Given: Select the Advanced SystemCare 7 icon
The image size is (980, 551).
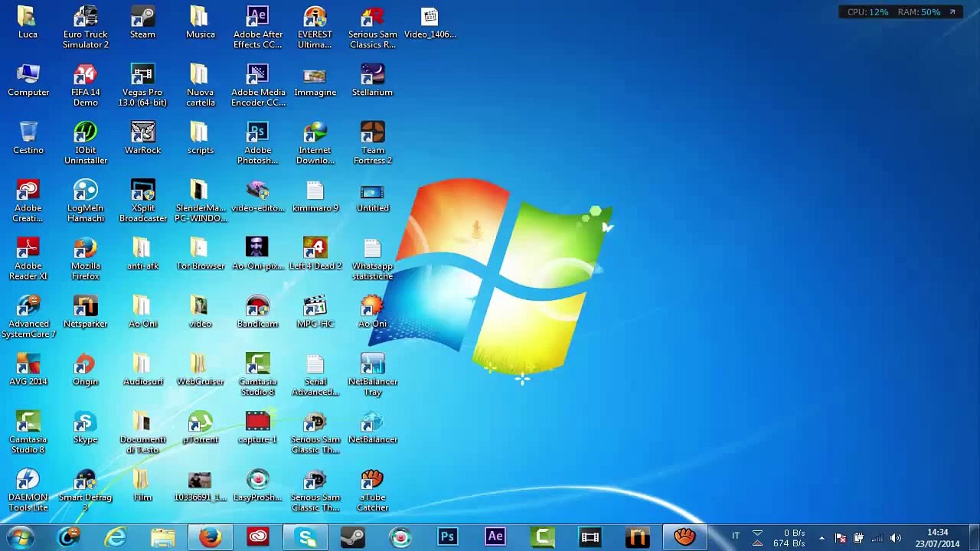Looking at the screenshot, I should 28,317.
